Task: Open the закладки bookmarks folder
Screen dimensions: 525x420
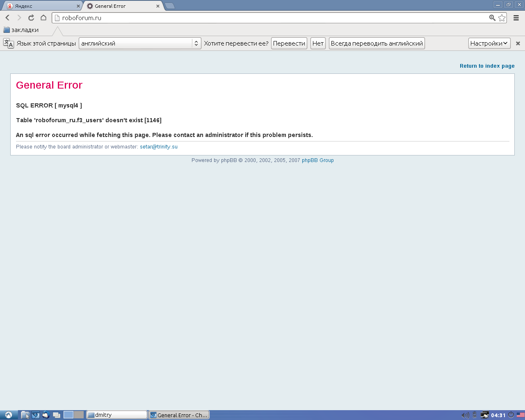Action: coord(21,30)
